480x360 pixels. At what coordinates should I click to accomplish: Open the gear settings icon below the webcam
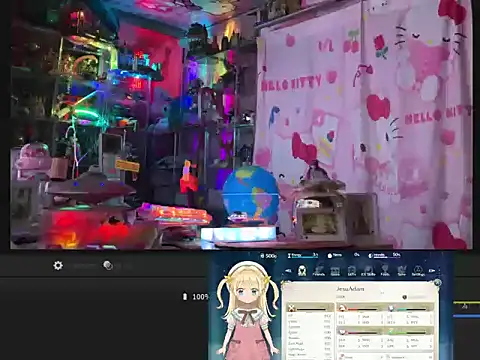58,266
